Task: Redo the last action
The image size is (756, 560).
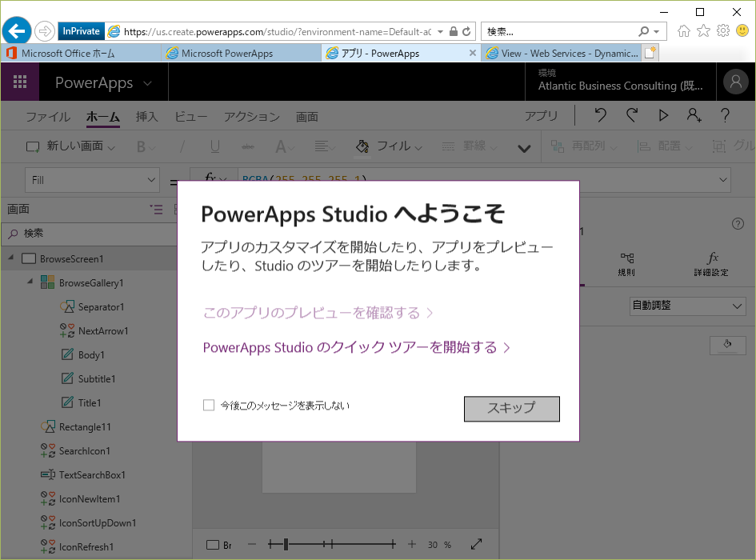Action: (x=632, y=115)
